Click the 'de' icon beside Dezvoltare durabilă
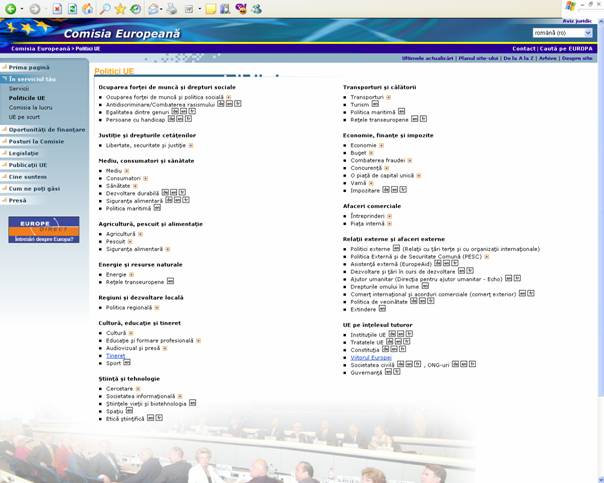This screenshot has height=483, width=604. [x=165, y=192]
